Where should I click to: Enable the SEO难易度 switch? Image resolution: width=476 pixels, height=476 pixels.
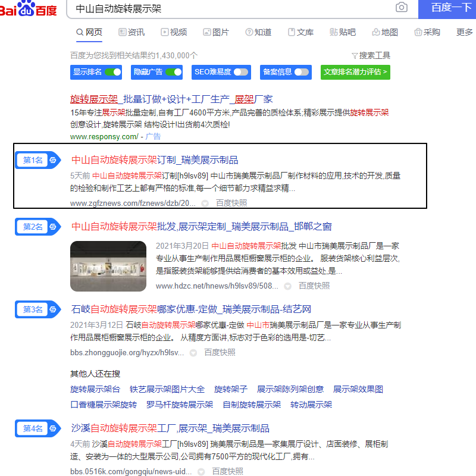(241, 72)
